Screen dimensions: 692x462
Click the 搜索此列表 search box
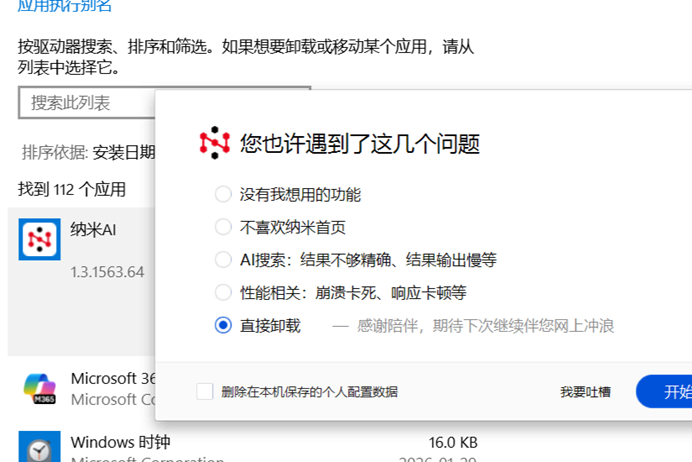pos(85,103)
